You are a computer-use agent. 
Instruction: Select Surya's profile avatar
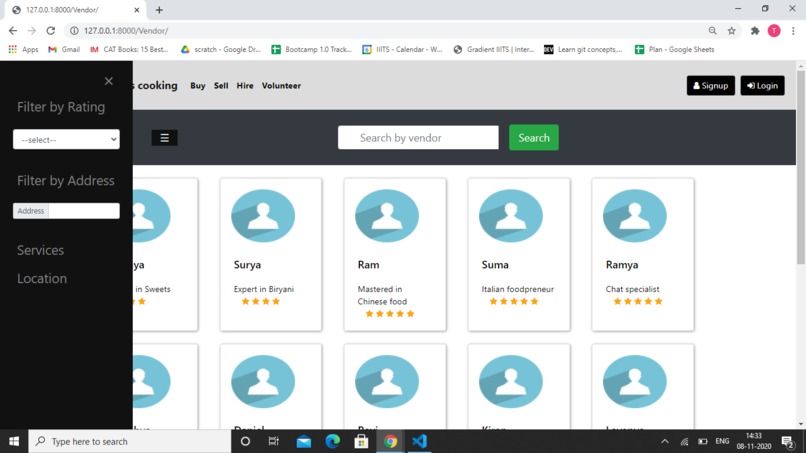point(263,215)
